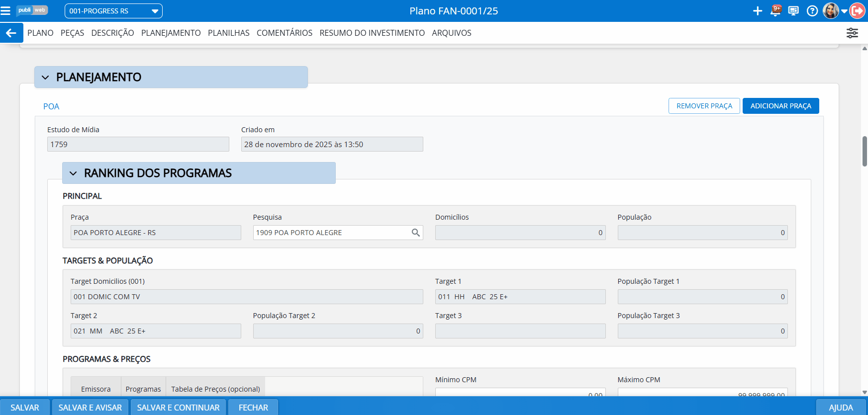Viewport: 868px width, 415px height.
Task: Open the help question mark icon
Action: coord(812,11)
